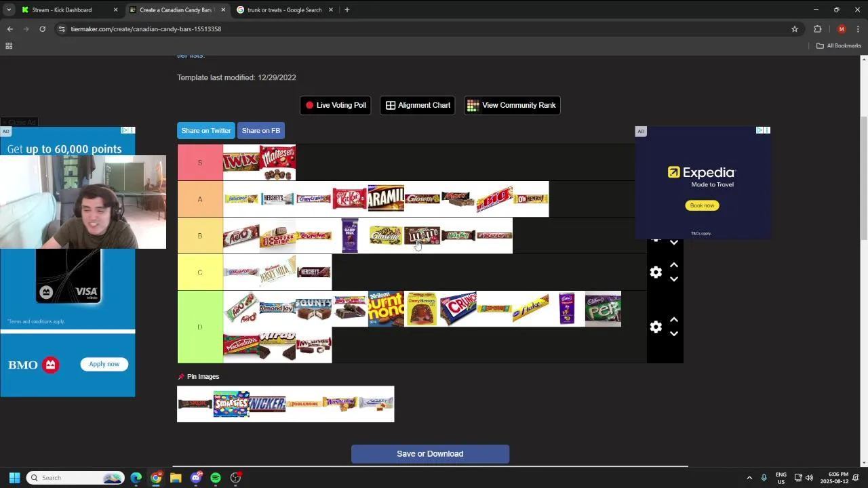Select the Mr. Big bar in A tier
868x488 pixels.
(x=494, y=199)
